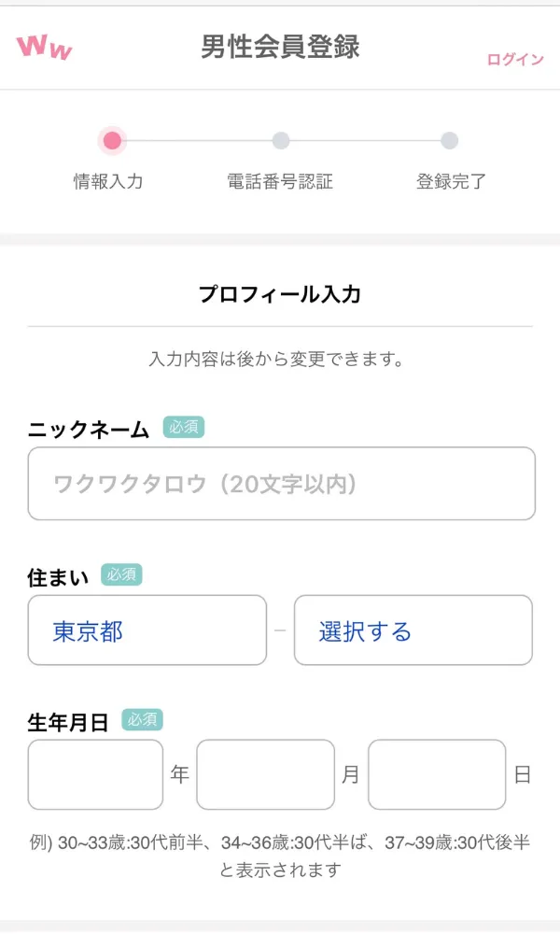The width and height of the screenshot is (560, 934).
Task: Open the 選択する area selector
Action: coord(413,630)
